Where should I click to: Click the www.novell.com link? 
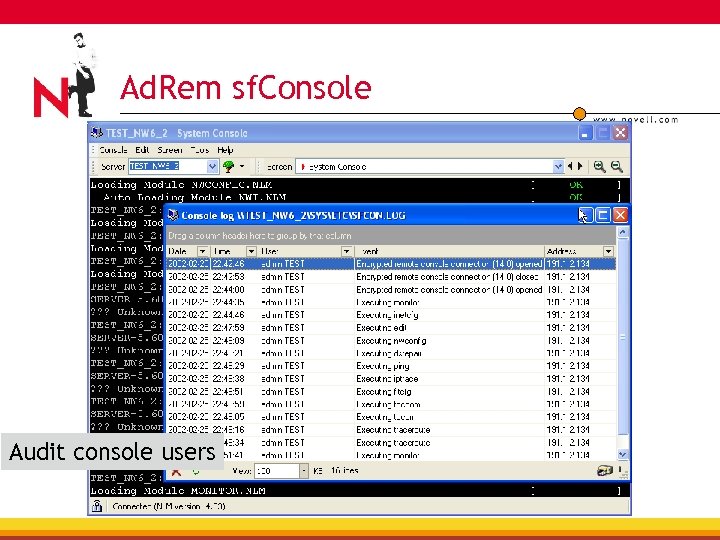[635, 120]
